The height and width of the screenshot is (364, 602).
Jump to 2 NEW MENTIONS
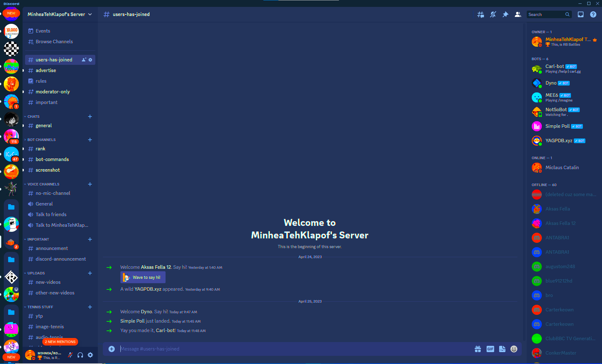coord(60,342)
